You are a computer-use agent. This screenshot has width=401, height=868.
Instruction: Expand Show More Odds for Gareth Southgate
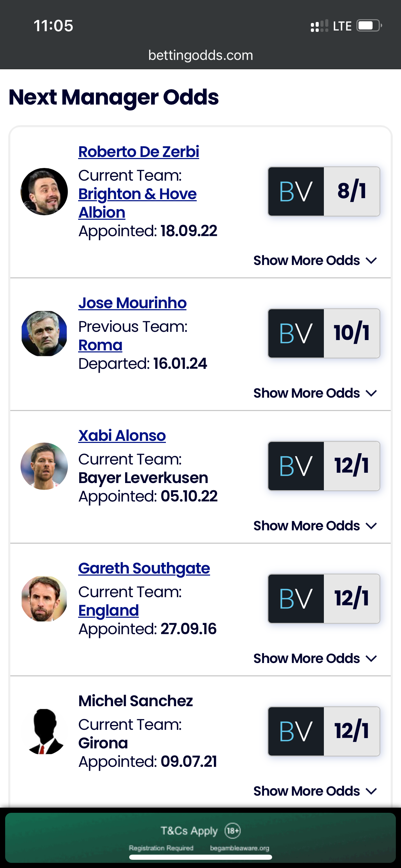[315, 659]
